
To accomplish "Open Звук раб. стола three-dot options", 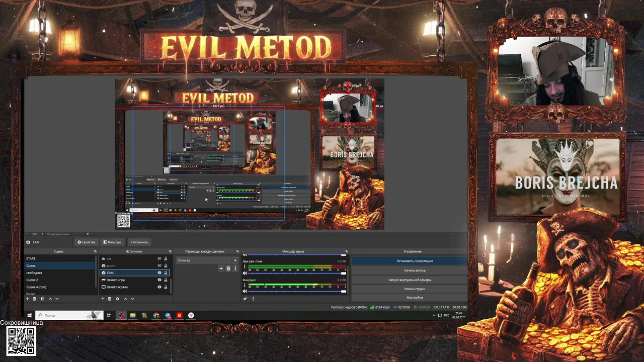I will click(x=245, y=266).
